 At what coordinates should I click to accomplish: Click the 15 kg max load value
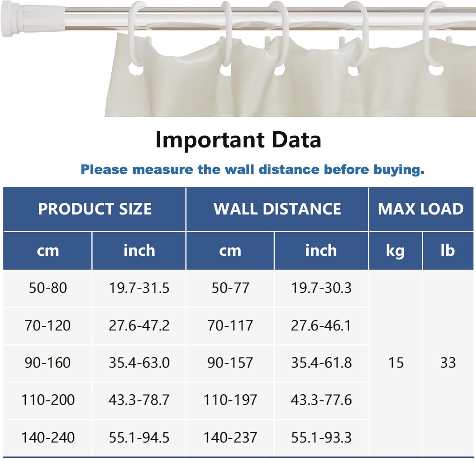[x=396, y=363]
